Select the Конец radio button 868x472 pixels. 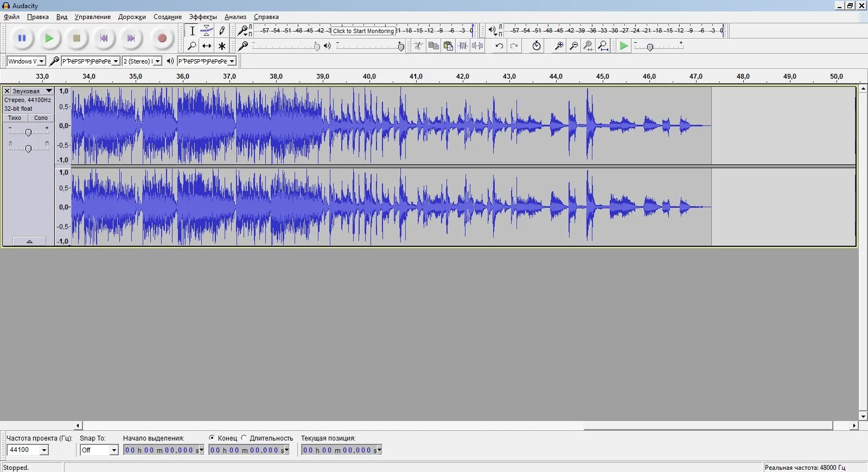(212, 438)
